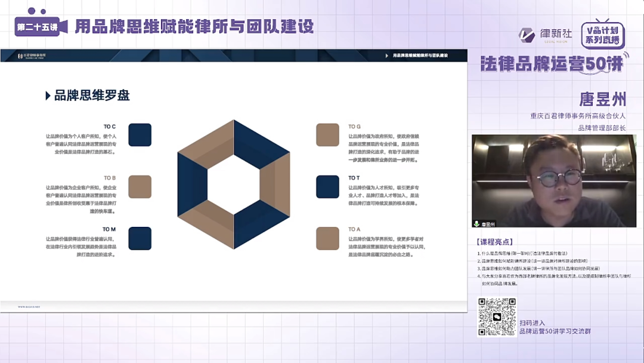The width and height of the screenshot is (644, 363).
Task: Pick the tan color swatch beside TO B
Action: 140,186
